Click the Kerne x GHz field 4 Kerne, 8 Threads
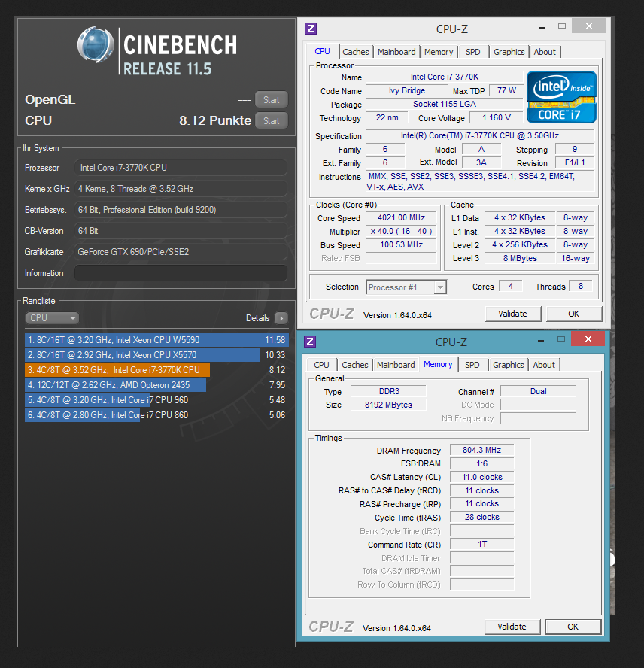Viewport: 644px width, 668px height. pyautogui.click(x=181, y=189)
